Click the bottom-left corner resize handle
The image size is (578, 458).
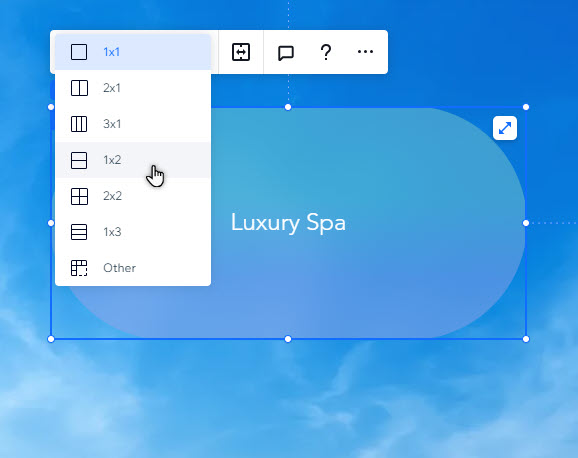tap(51, 339)
